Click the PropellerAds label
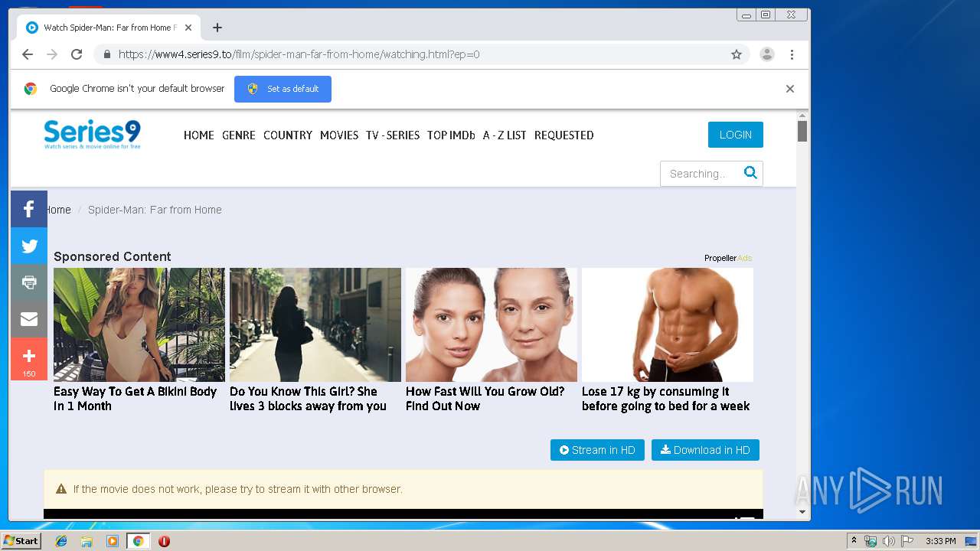980x551 pixels. 728,258
